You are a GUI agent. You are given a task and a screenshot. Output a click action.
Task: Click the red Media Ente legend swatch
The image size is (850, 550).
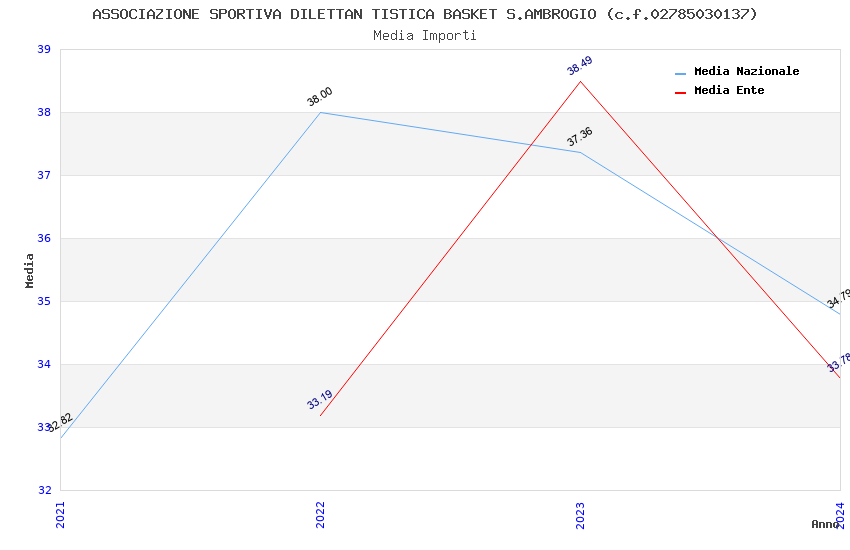pos(681,92)
